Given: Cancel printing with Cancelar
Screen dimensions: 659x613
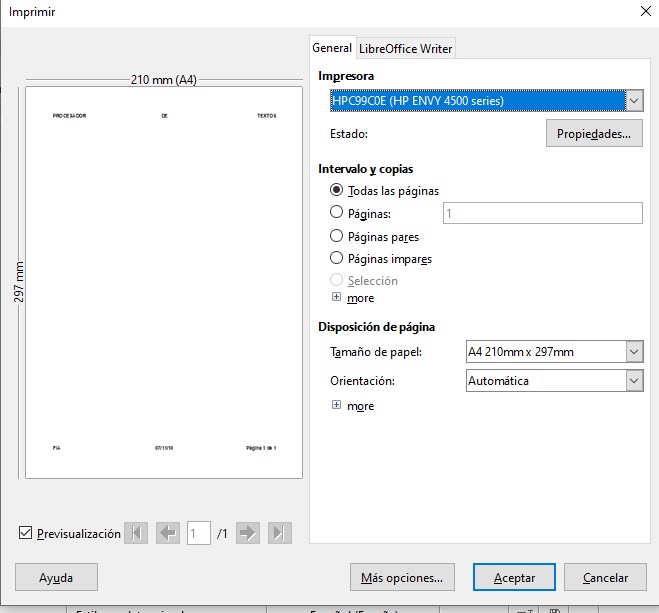Looking at the screenshot, I should [x=605, y=577].
